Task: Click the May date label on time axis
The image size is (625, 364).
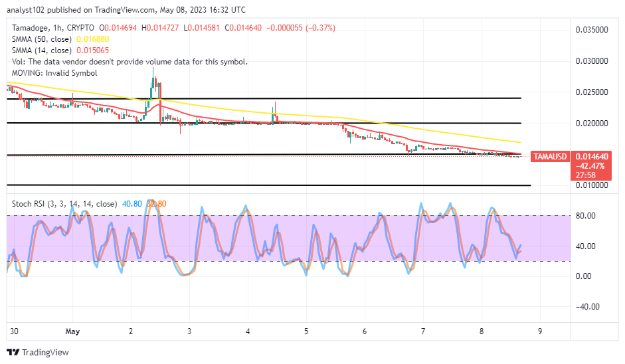Action: coord(72,331)
